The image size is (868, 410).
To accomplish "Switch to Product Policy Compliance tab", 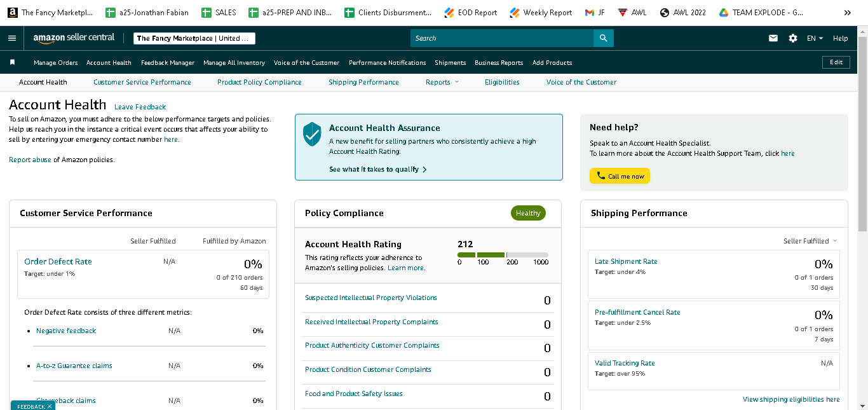I will click(x=259, y=82).
